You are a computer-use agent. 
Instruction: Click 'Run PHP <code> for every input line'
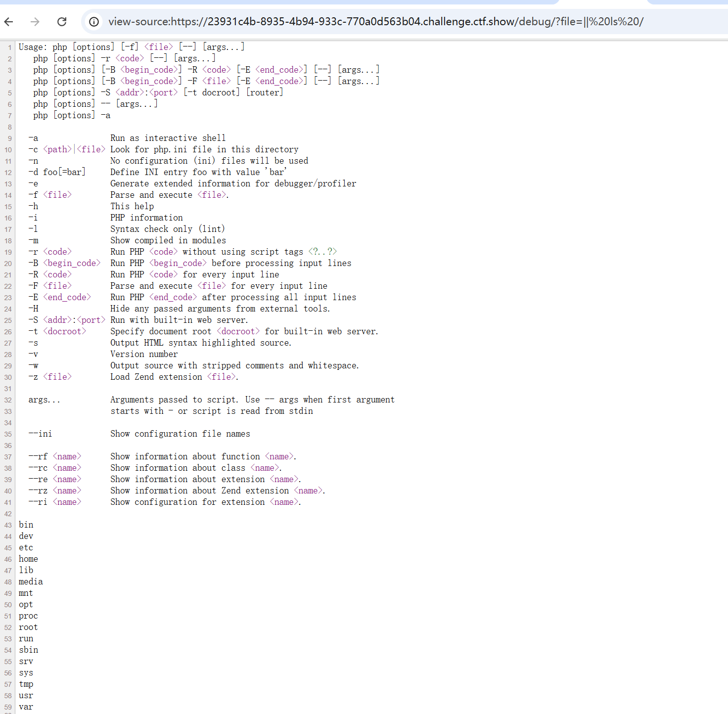[195, 274]
